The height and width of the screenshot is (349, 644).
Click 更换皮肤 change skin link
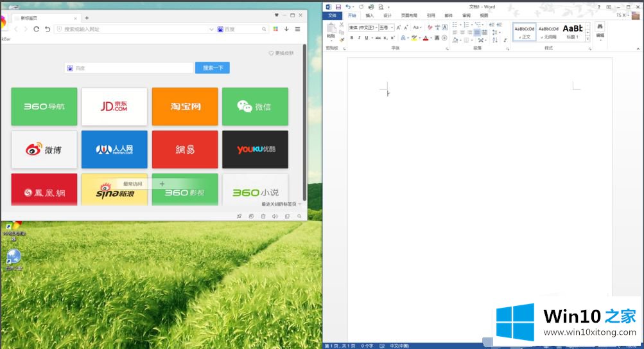281,53
